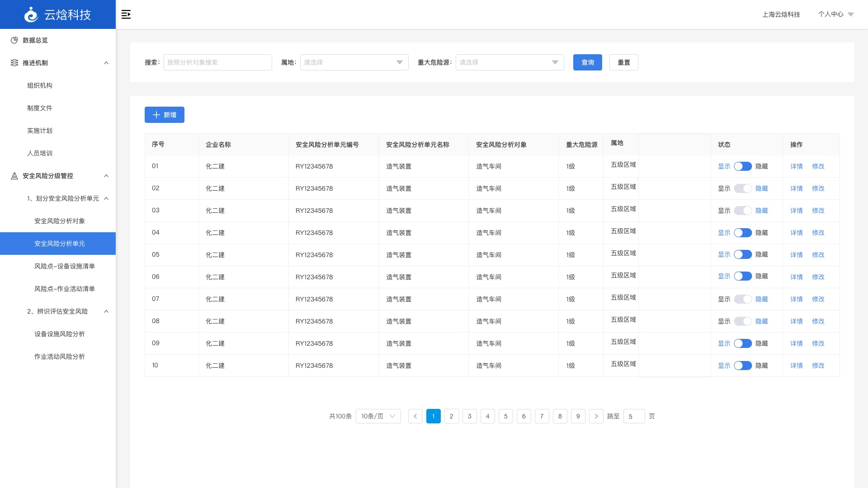Click the 数据总览 pie chart icon
The image size is (868, 488).
coord(14,40)
